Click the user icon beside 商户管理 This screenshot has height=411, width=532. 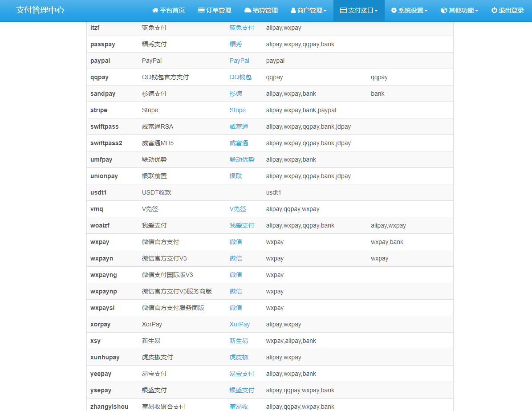click(x=293, y=10)
